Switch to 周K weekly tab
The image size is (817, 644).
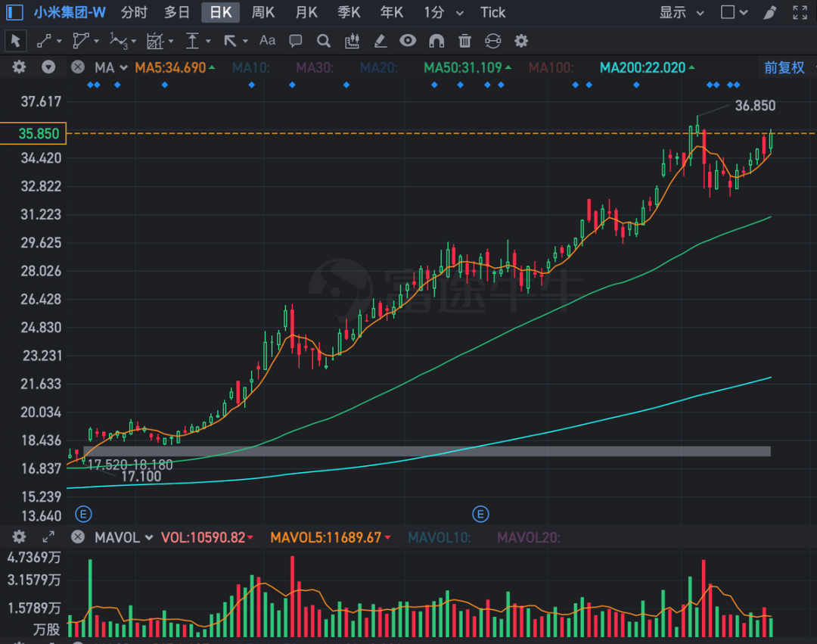pyautogui.click(x=263, y=13)
